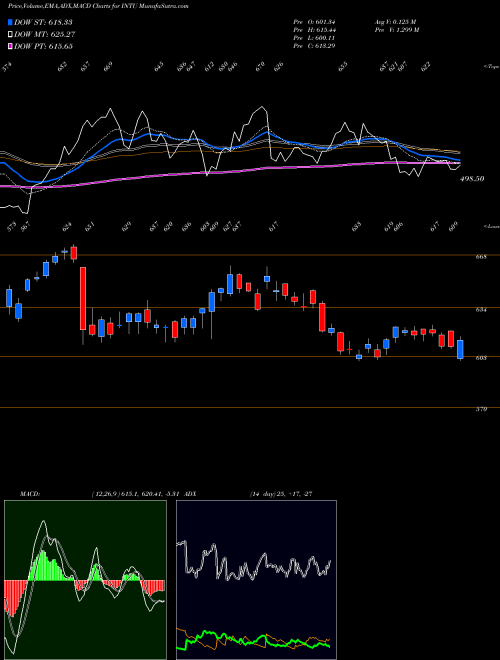Click the ADX (14 day) values text
The width and height of the screenshot is (500, 660).
[281, 494]
